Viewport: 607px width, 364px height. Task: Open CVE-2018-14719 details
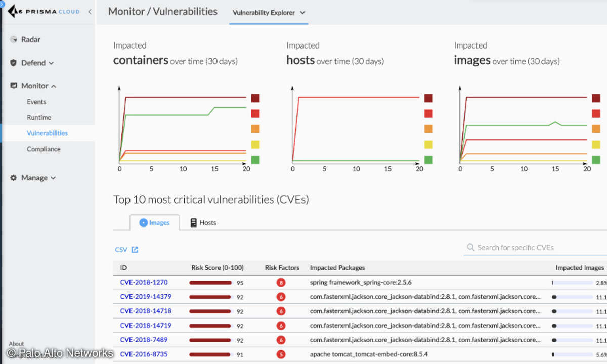(146, 326)
